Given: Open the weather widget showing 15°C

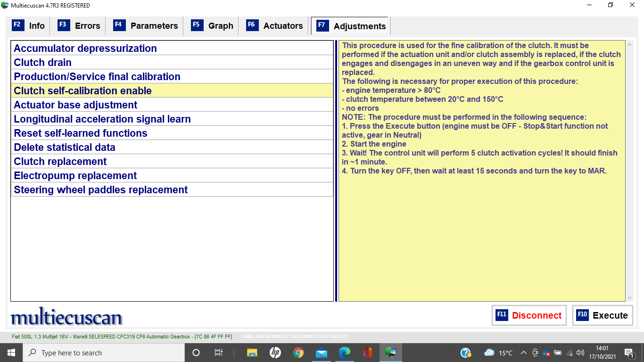Looking at the screenshot, I should (x=498, y=353).
